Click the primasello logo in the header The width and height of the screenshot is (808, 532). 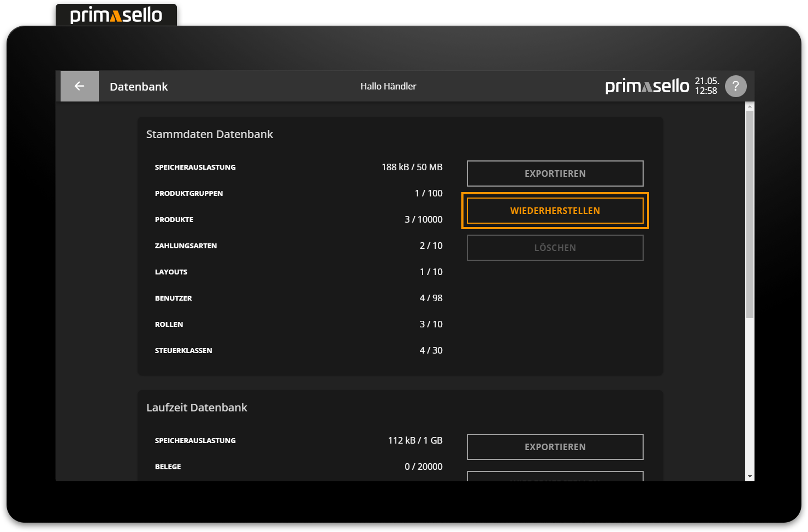click(647, 86)
